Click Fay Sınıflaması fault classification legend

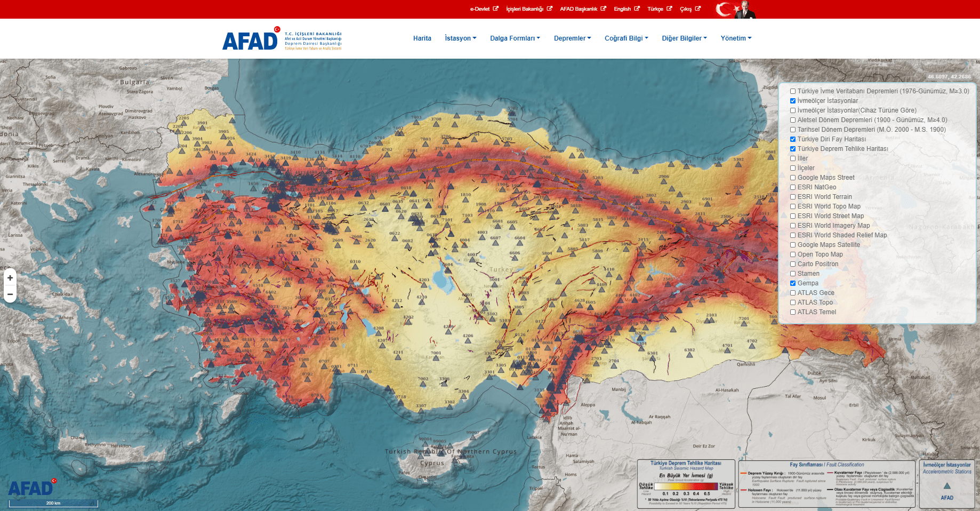[827, 484]
